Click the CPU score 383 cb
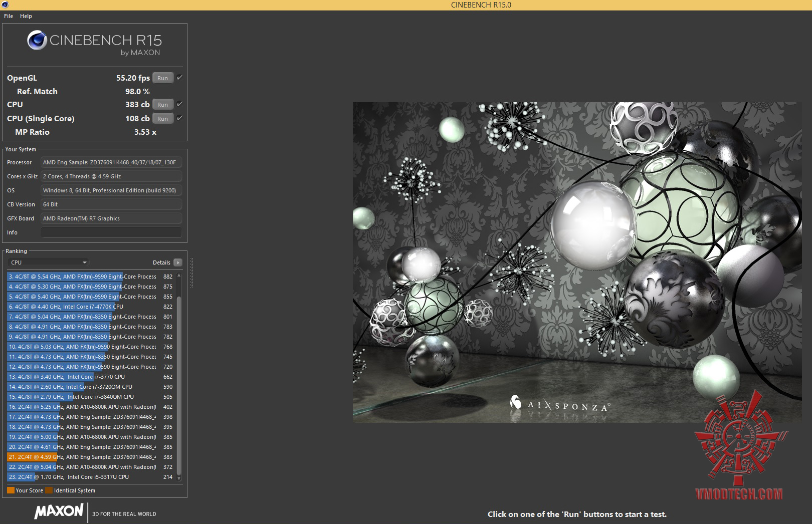The width and height of the screenshot is (812, 524). coord(137,105)
